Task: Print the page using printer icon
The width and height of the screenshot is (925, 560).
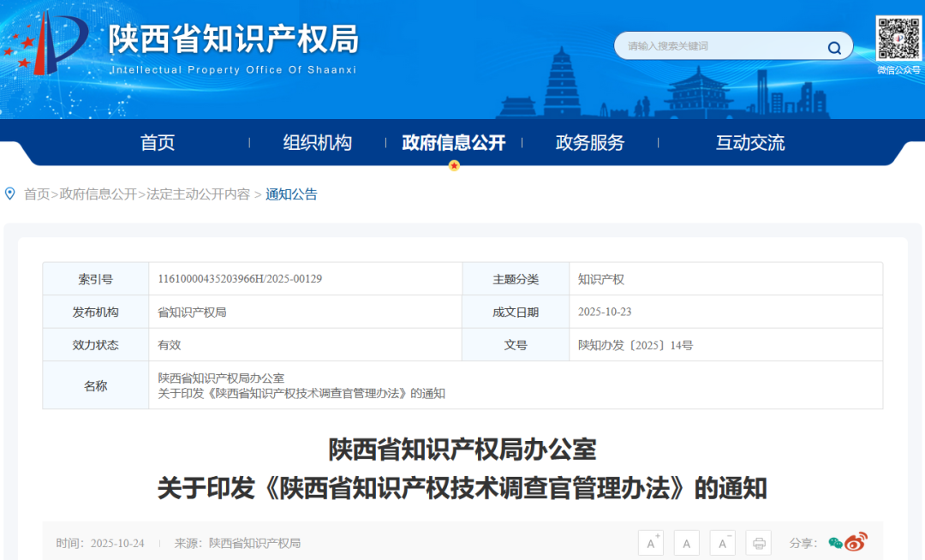Action: pos(758,543)
